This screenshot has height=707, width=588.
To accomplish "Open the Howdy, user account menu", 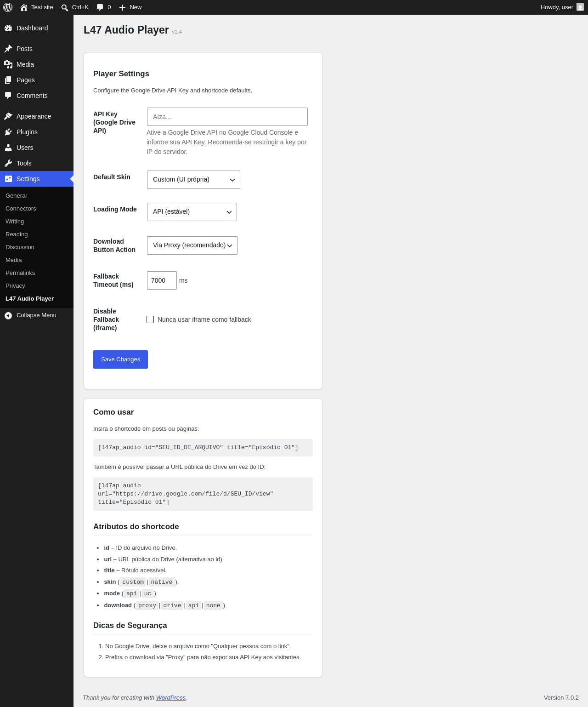I will coord(562,7).
